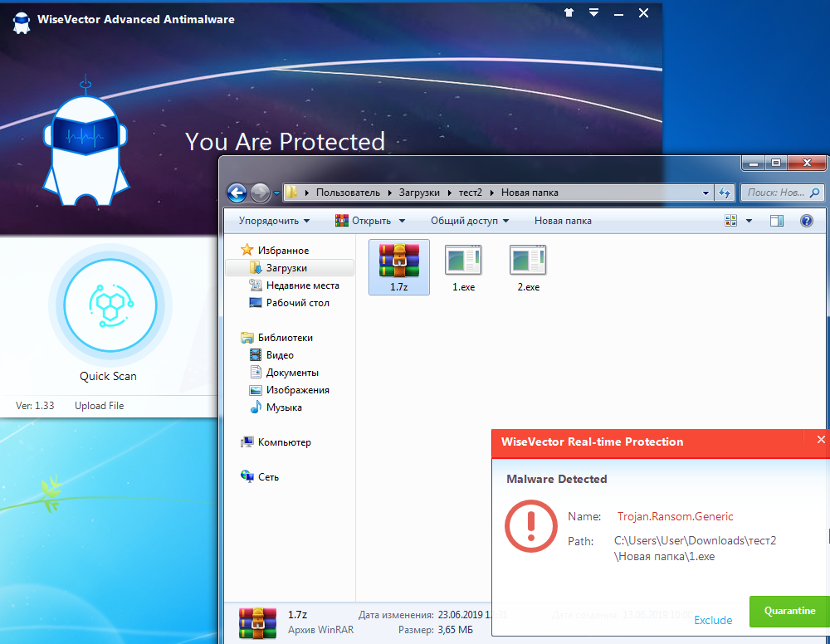Expand the address bar history dropdown
The width and height of the screenshot is (830, 644).
pyautogui.click(x=705, y=193)
